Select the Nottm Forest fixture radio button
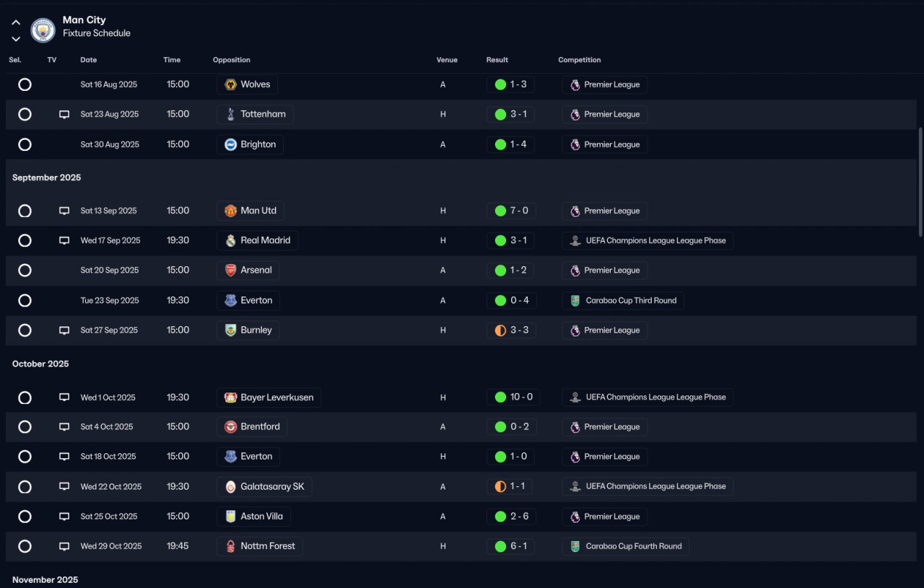Viewport: 924px width, 588px height. click(x=25, y=546)
